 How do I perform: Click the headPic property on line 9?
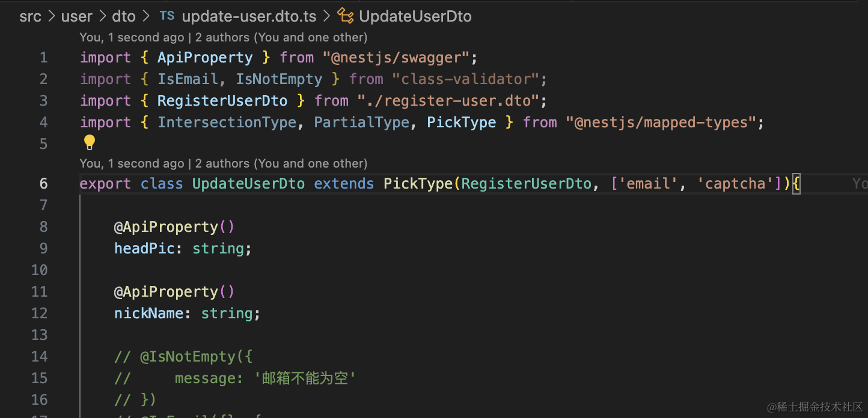tap(144, 249)
